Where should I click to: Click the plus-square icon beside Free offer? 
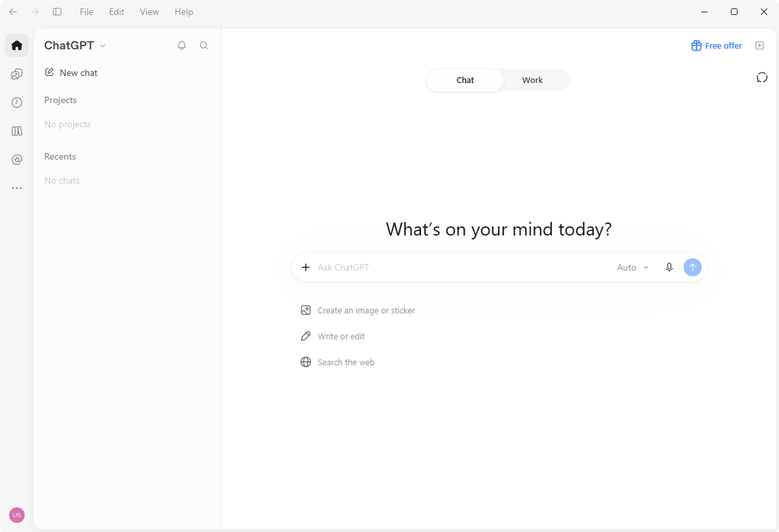pyautogui.click(x=760, y=45)
